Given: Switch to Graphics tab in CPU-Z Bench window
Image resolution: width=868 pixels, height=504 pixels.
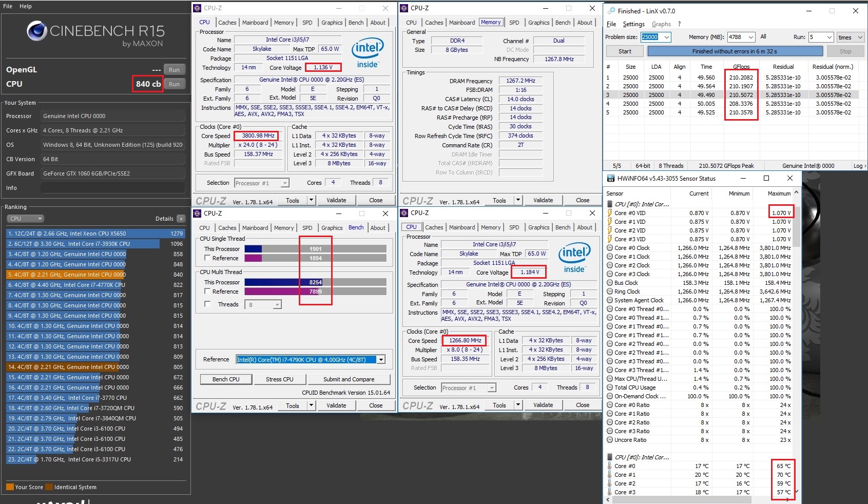Looking at the screenshot, I should coord(332,228).
